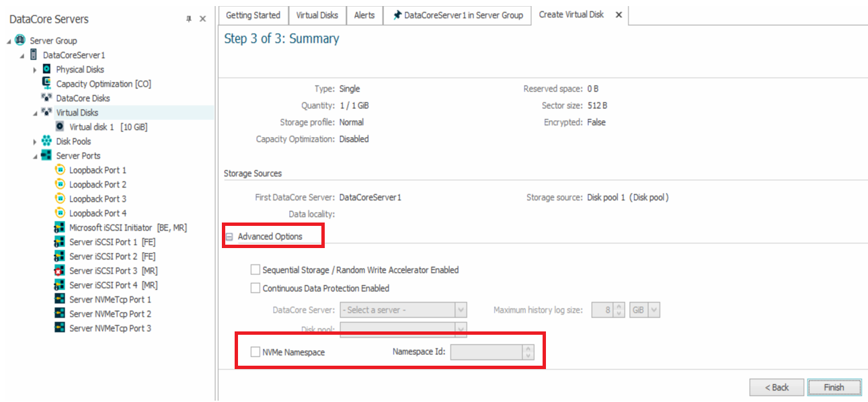Click the Microsoft iSCSI Initiator icon
This screenshot has width=868, height=402.
pyautogui.click(x=60, y=227)
